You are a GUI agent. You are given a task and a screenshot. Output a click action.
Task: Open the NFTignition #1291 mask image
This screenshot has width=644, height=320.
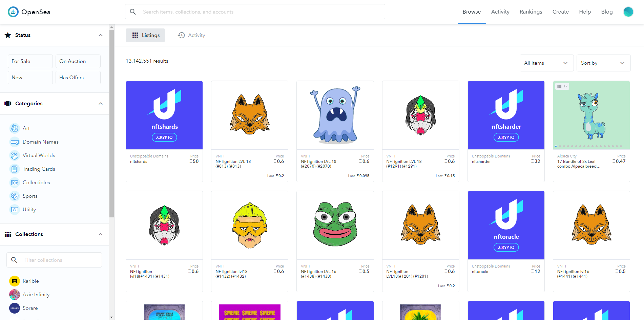(x=421, y=115)
